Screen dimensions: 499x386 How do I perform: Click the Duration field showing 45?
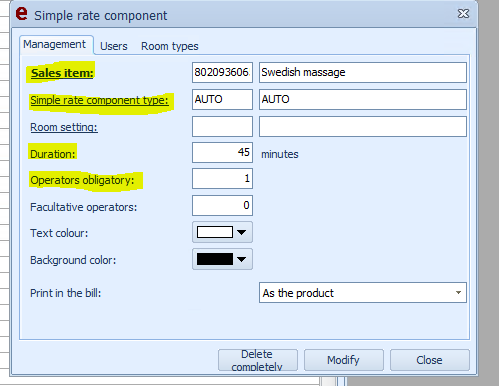pos(222,152)
